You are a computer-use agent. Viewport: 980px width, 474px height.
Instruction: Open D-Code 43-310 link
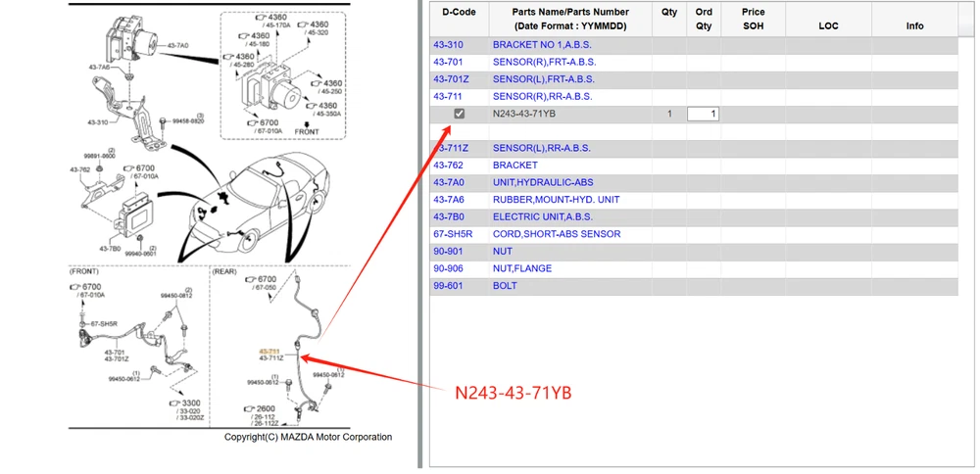[x=448, y=45]
